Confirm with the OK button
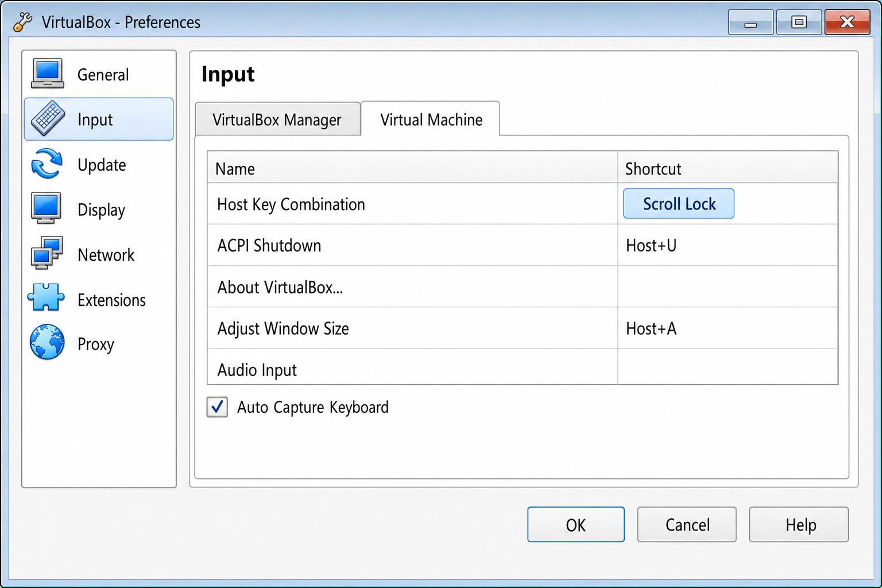The width and height of the screenshot is (882, 588). [576, 524]
